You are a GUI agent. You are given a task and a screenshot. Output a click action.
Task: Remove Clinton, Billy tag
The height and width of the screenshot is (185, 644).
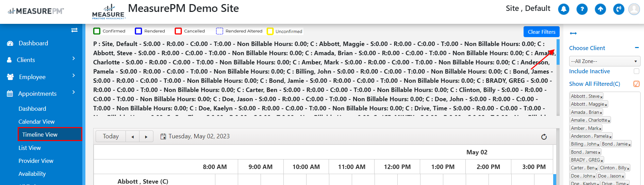click(628, 169)
